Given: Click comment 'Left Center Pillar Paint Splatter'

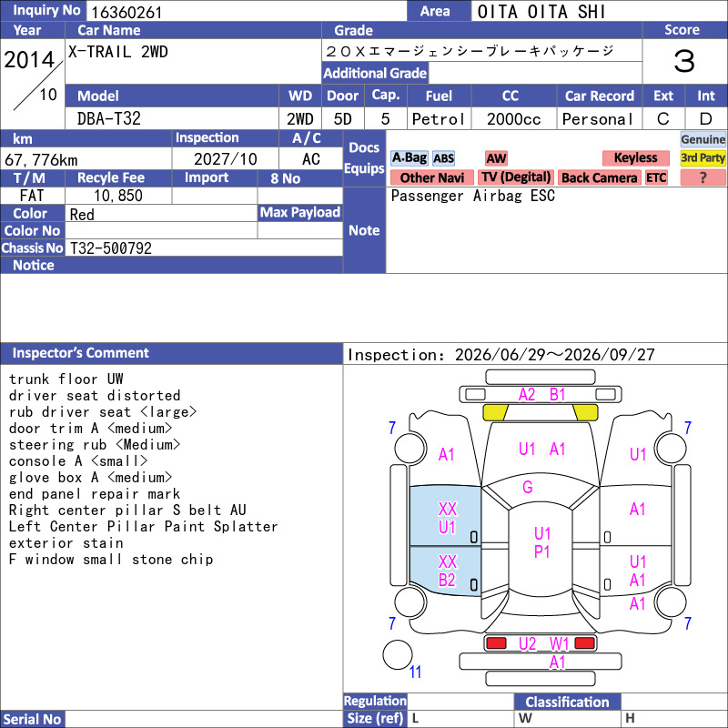Looking at the screenshot, I should click(x=144, y=527).
